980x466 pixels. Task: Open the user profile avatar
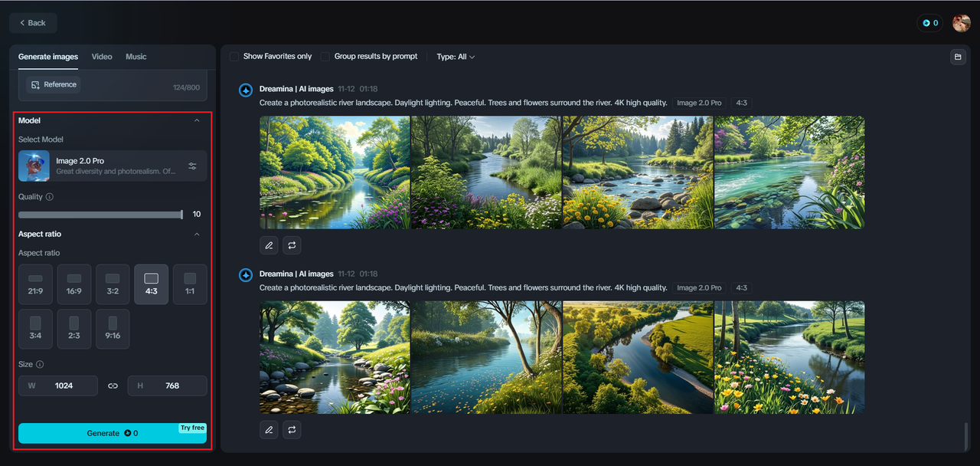pos(961,23)
